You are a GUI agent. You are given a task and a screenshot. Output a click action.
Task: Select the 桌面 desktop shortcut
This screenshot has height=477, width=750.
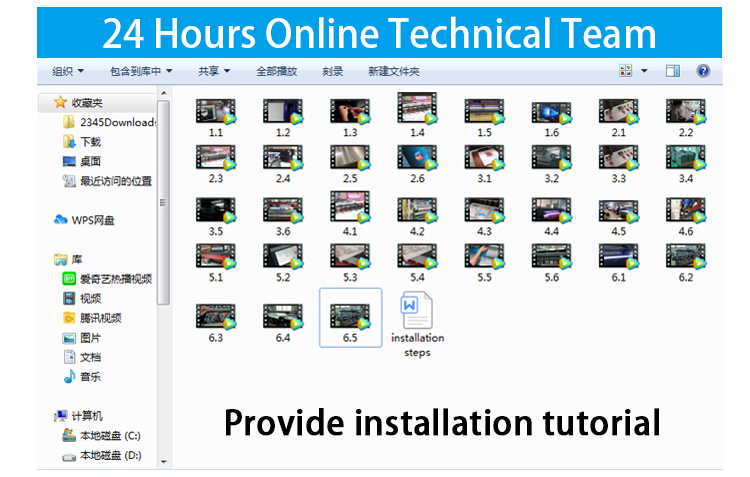click(90, 161)
